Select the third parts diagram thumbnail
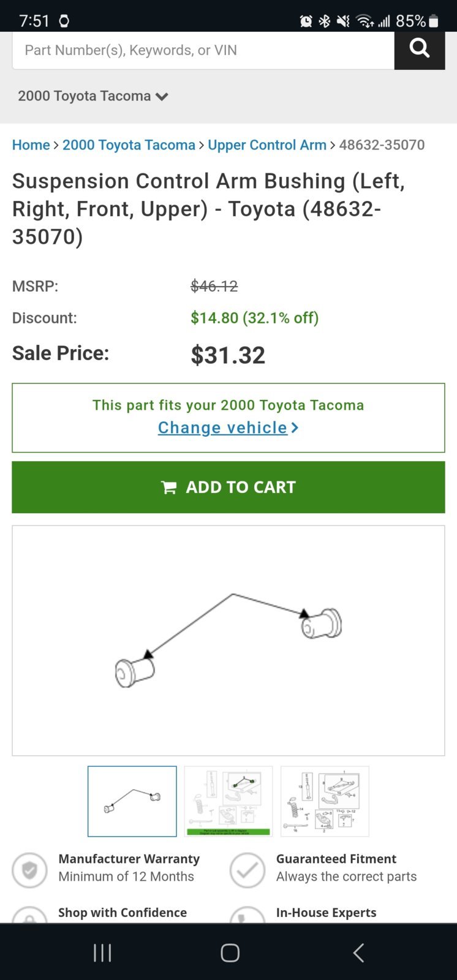 point(325,801)
